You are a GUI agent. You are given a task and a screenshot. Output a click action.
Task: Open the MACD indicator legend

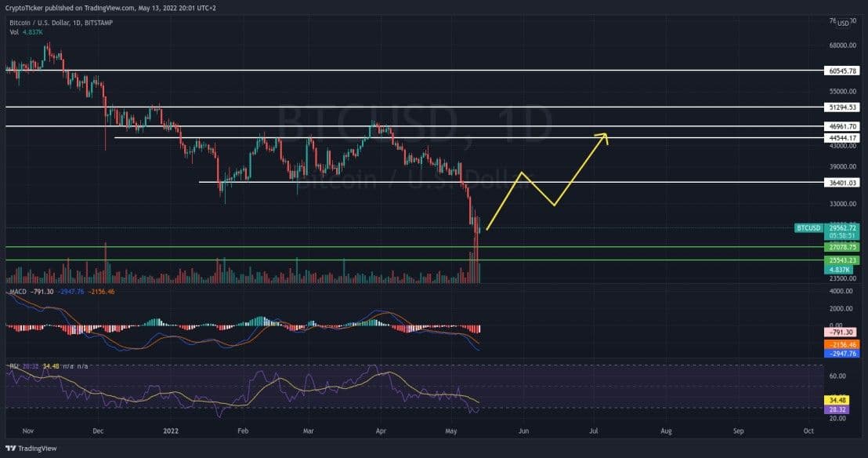click(16, 293)
